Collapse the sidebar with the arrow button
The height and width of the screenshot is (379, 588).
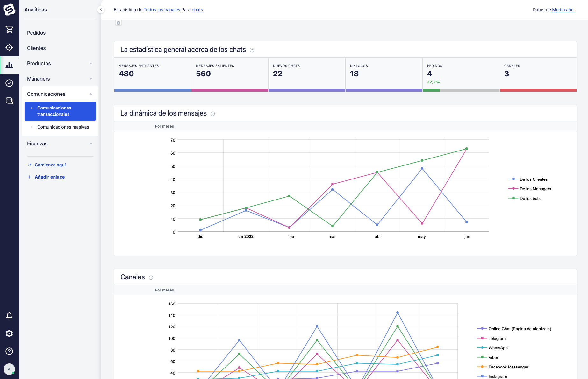[x=101, y=10]
